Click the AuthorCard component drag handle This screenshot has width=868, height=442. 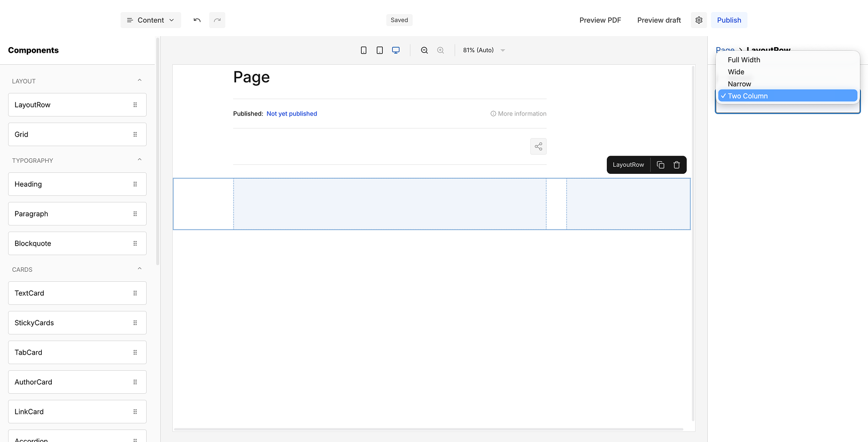(x=135, y=382)
